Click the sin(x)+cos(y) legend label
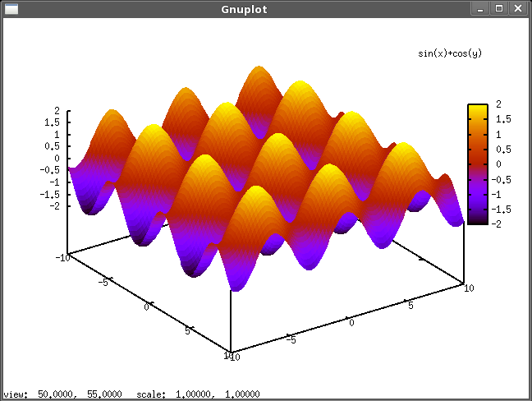 (x=450, y=53)
